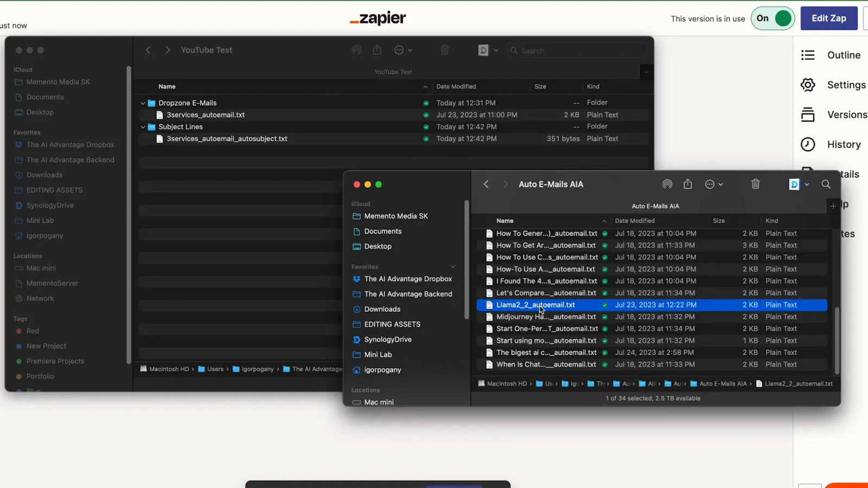This screenshot has height=488, width=868.
Task: Open The AI Advantage Dropbox in front sidebar
Action: tap(407, 279)
